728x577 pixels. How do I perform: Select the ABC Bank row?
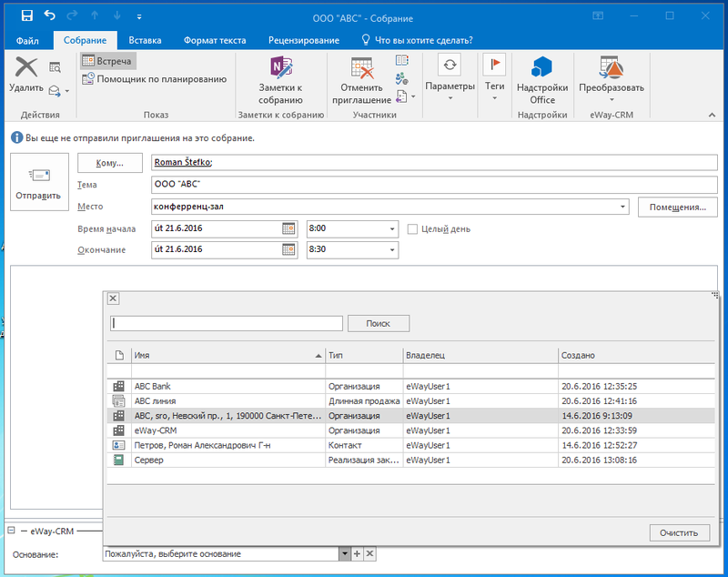coord(411,386)
